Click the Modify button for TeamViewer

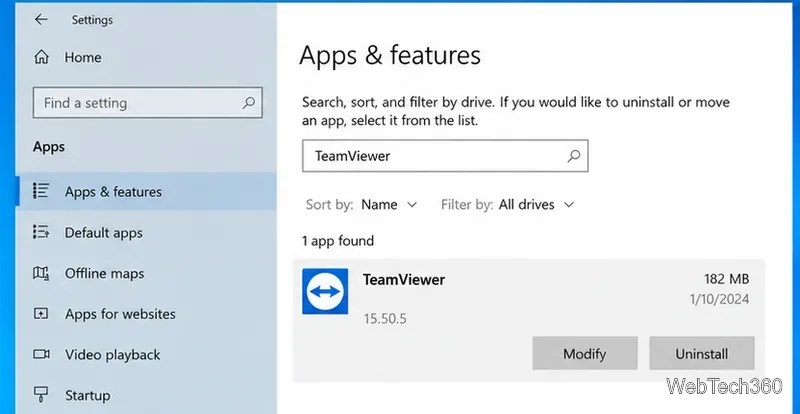pyautogui.click(x=585, y=353)
